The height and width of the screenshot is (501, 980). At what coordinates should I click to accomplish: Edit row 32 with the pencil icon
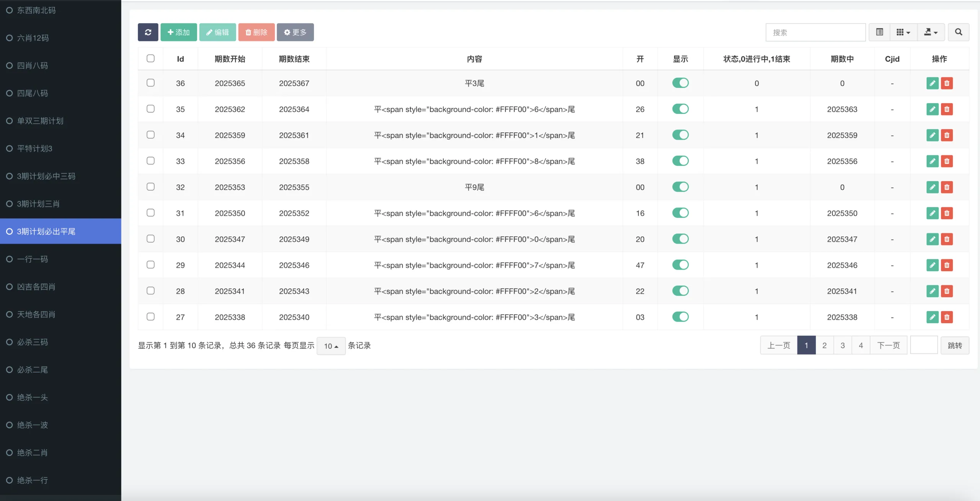[932, 187]
